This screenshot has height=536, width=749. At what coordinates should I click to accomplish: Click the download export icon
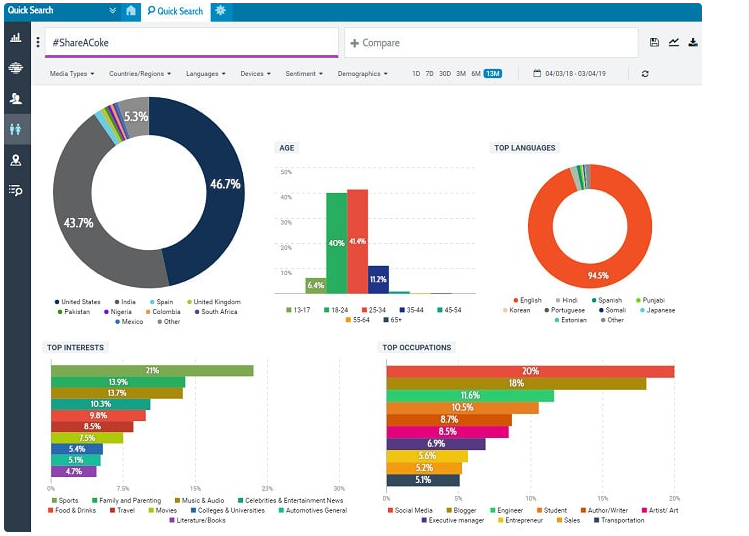point(693,43)
